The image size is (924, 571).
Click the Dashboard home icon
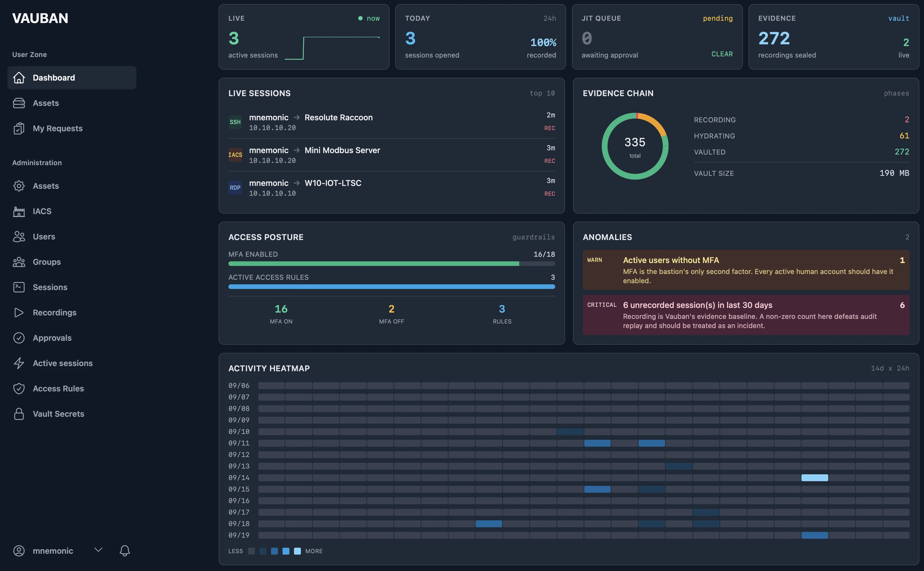tap(19, 78)
